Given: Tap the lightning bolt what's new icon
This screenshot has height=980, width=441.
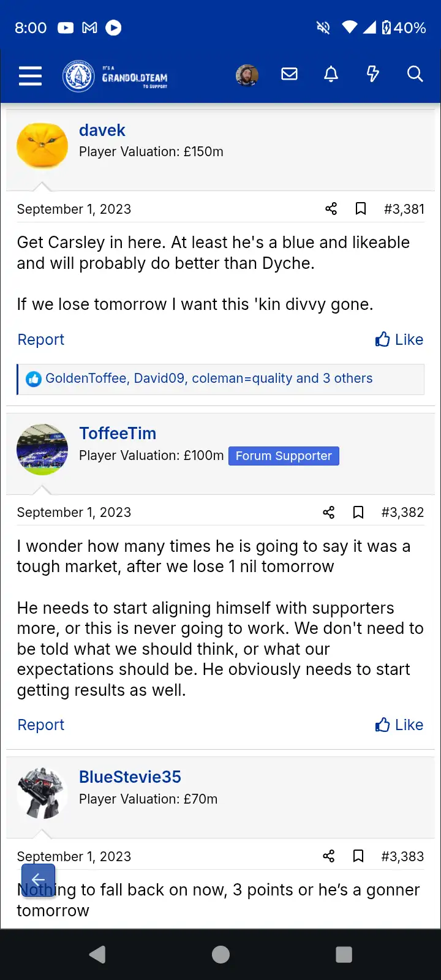Looking at the screenshot, I should (372, 75).
